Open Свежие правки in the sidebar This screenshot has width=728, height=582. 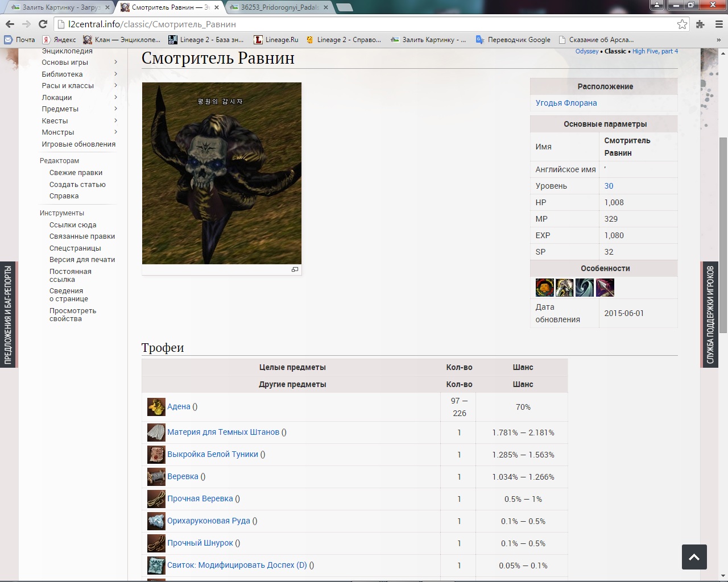coord(76,173)
